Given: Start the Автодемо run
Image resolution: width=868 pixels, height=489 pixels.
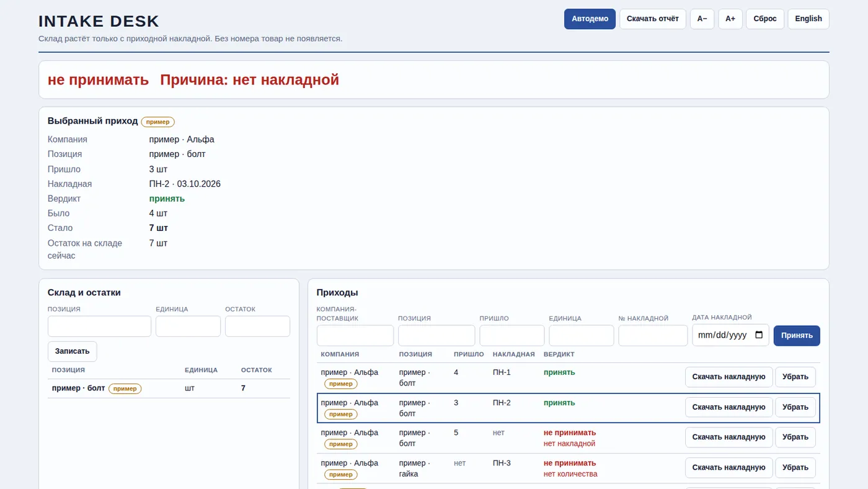Looking at the screenshot, I should click(590, 19).
